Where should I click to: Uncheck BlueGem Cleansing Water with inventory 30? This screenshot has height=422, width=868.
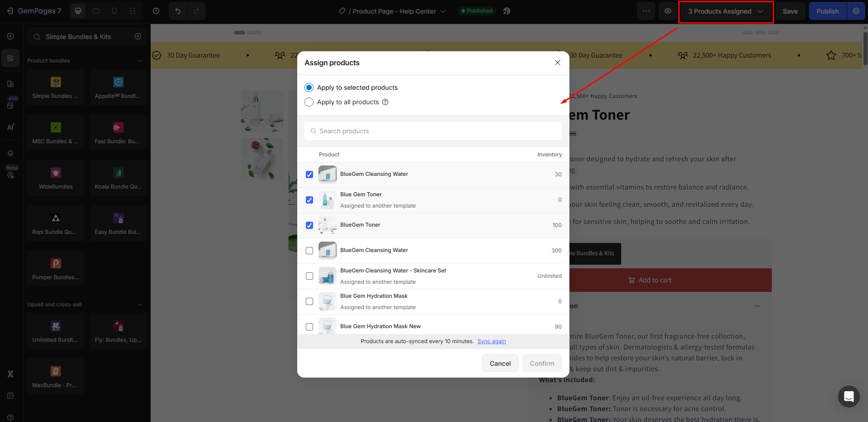click(x=309, y=175)
